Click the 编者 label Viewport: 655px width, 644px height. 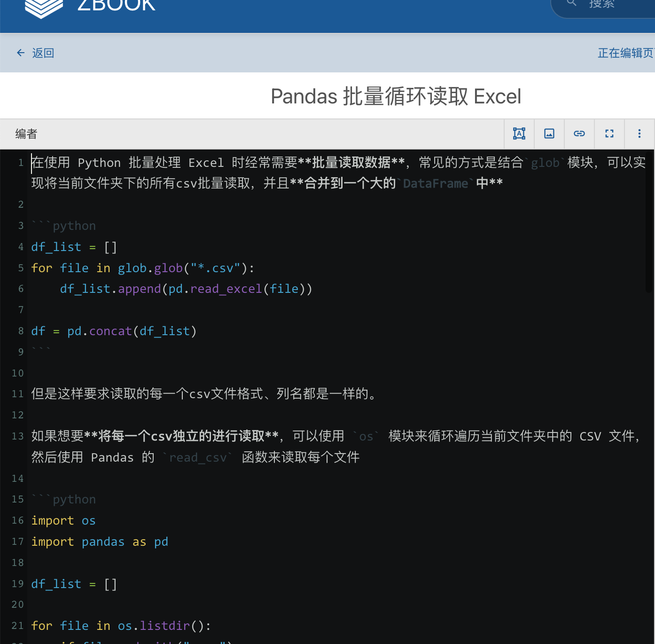coord(25,134)
